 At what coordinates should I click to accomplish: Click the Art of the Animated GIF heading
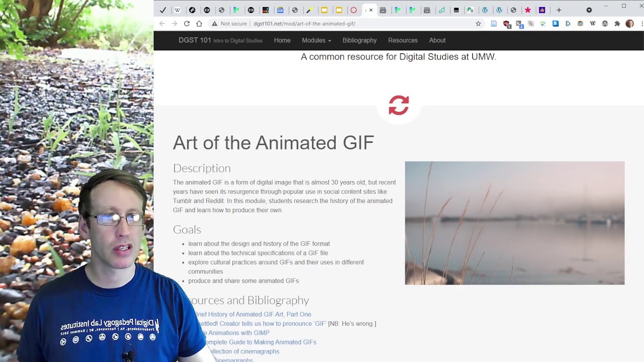point(273,143)
